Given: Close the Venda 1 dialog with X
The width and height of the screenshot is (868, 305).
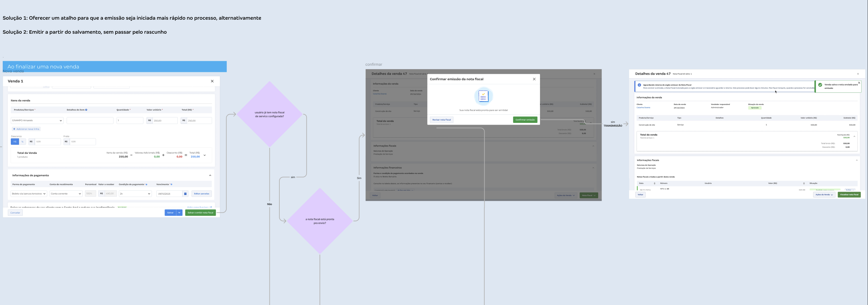Looking at the screenshot, I should (212, 81).
